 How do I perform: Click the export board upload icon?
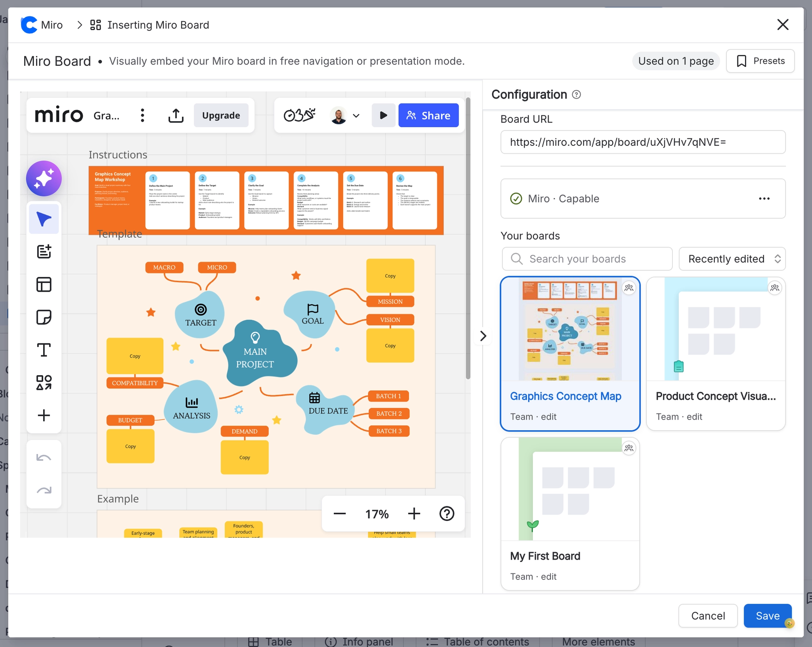point(176,115)
